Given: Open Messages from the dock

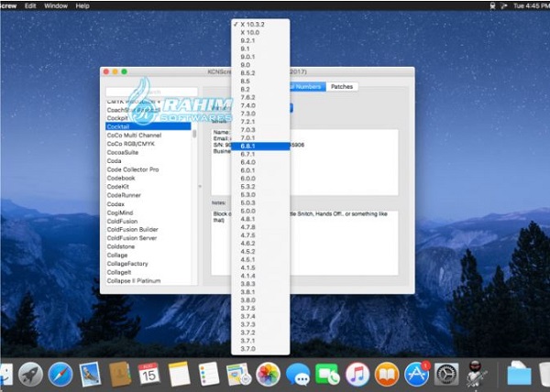Looking at the screenshot, I should (x=297, y=374).
